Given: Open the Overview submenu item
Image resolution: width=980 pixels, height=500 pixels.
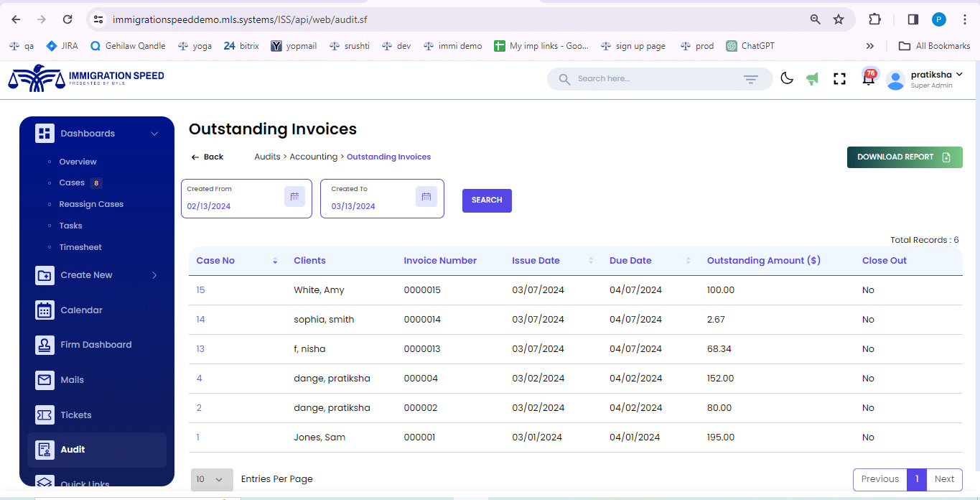Looking at the screenshot, I should pos(78,162).
